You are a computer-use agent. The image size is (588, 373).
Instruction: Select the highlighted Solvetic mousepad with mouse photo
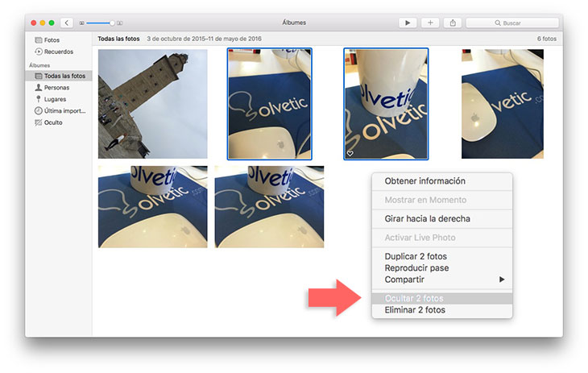(x=269, y=104)
